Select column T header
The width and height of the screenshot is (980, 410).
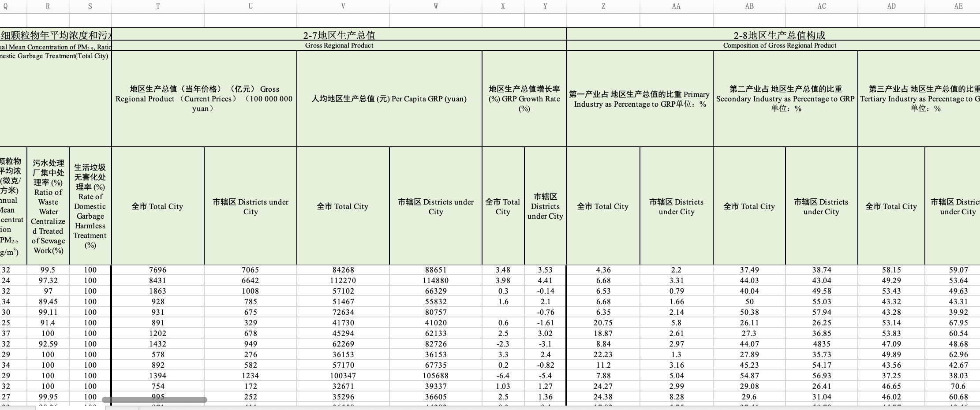tap(158, 6)
